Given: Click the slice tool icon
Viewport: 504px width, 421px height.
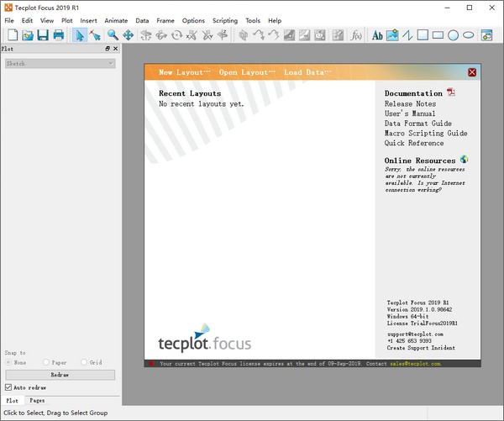Looking at the screenshot, I should (244, 34).
